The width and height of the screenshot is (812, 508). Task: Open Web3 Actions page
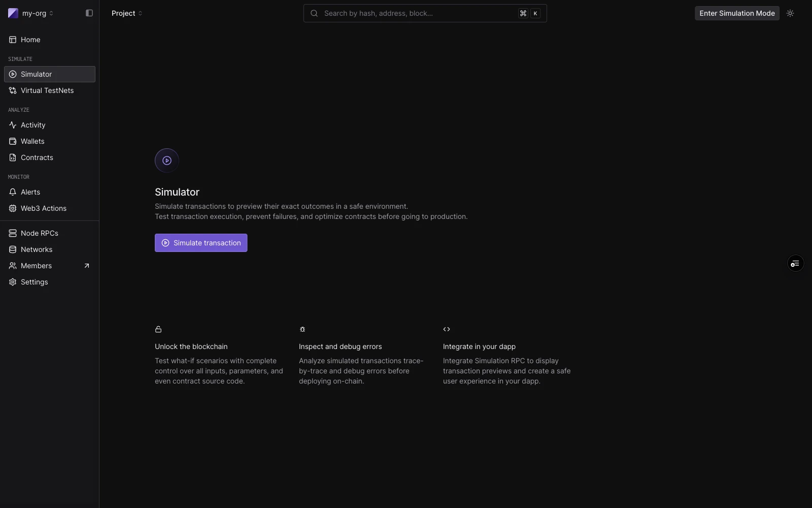[x=50, y=208]
